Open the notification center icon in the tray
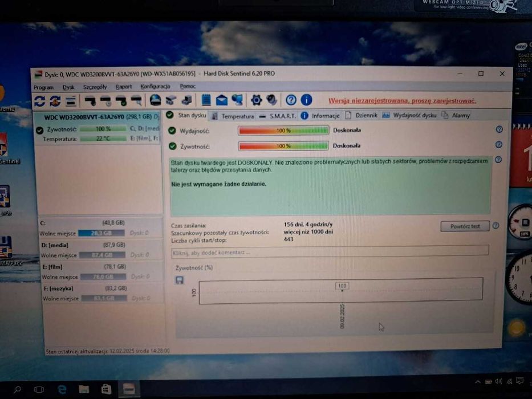The width and height of the screenshot is (532, 399). coord(519,381)
